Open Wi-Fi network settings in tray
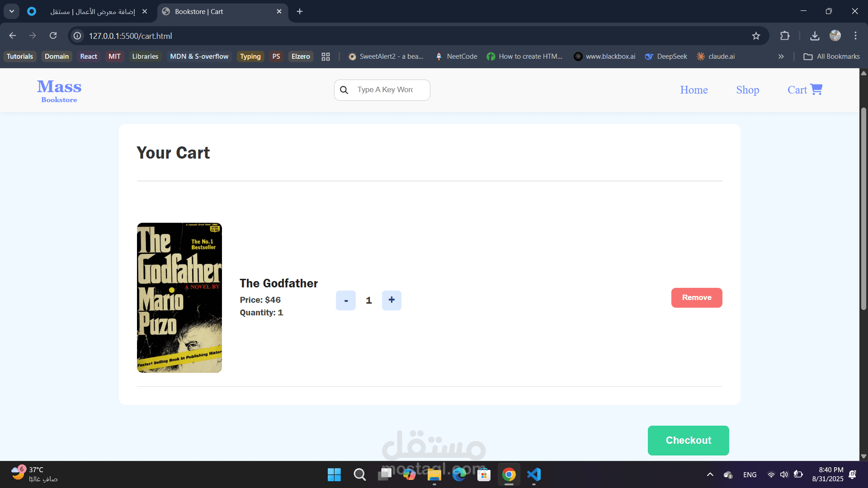This screenshot has width=868, height=488. point(771,474)
